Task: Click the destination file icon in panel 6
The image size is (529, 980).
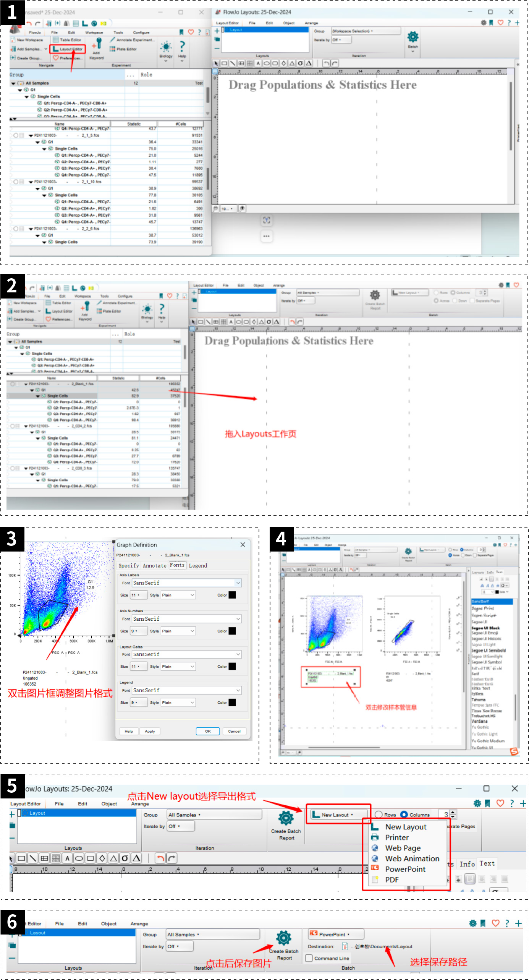Action: pyautogui.click(x=345, y=946)
